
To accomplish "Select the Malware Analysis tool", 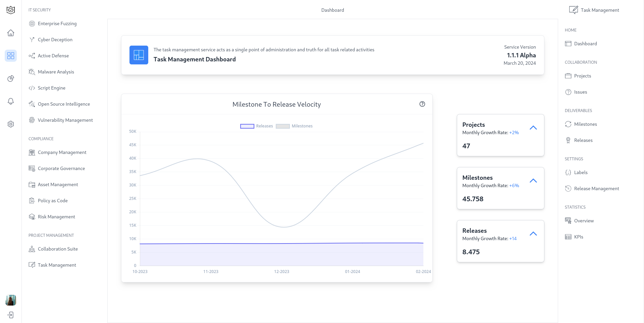I will [x=56, y=72].
